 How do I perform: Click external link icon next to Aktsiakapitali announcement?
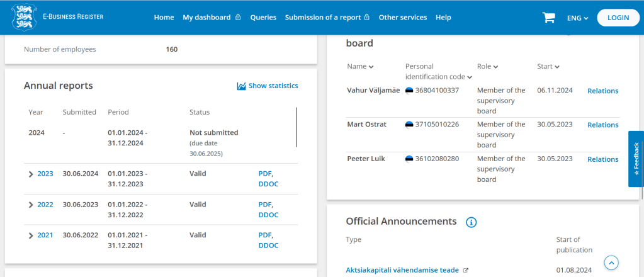coord(466,270)
